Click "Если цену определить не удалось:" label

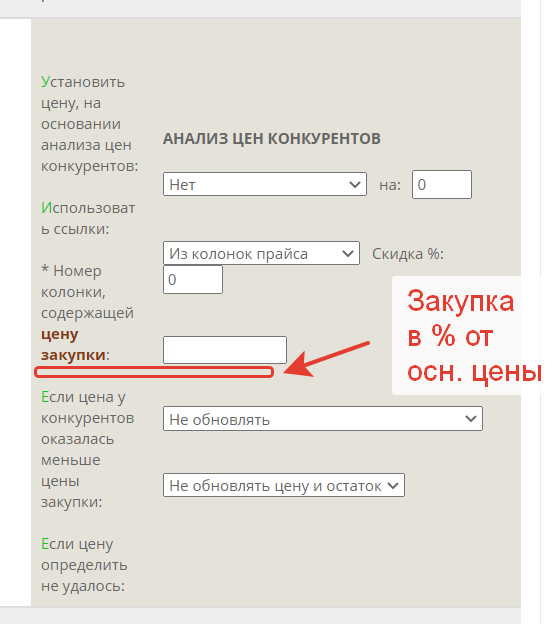84,565
